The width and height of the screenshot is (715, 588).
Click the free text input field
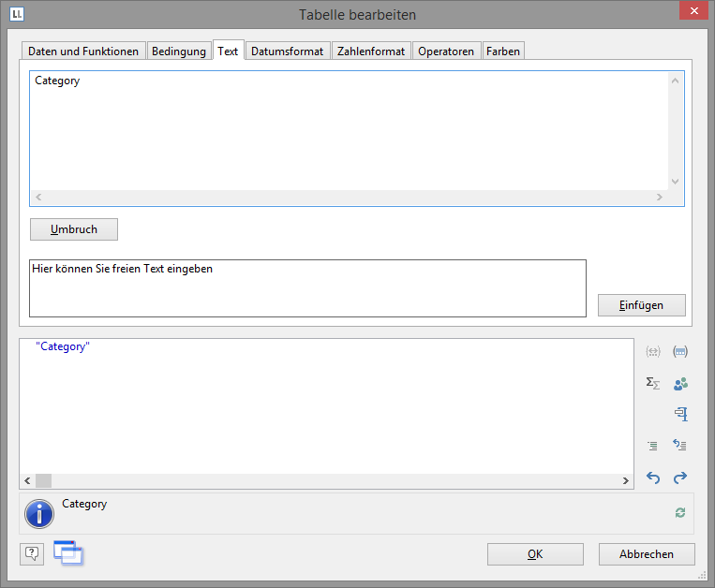coord(307,288)
